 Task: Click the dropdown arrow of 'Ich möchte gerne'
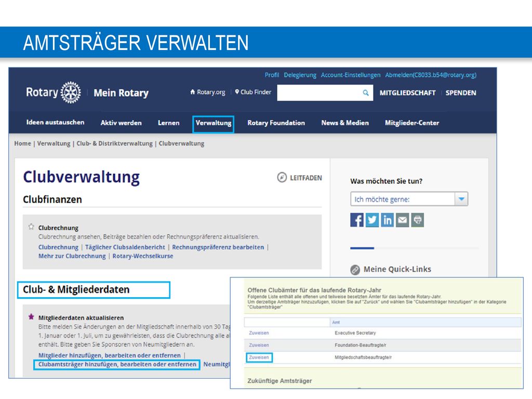[461, 199]
